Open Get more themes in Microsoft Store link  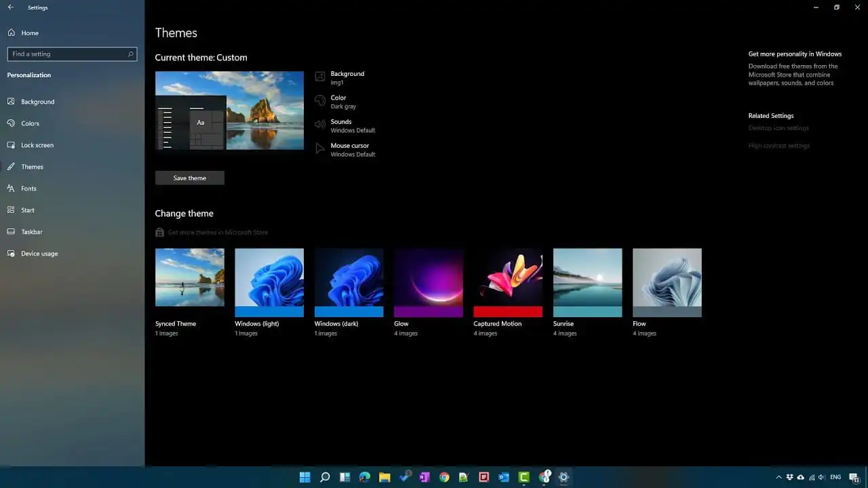point(217,232)
